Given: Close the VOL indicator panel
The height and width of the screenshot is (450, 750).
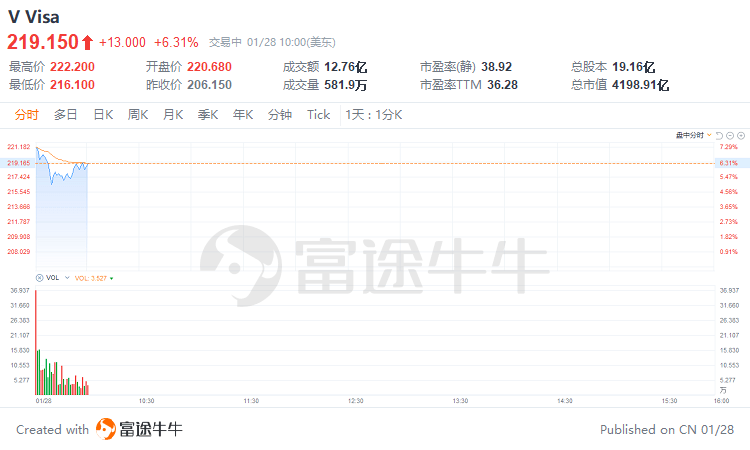Looking at the screenshot, I should (x=39, y=277).
